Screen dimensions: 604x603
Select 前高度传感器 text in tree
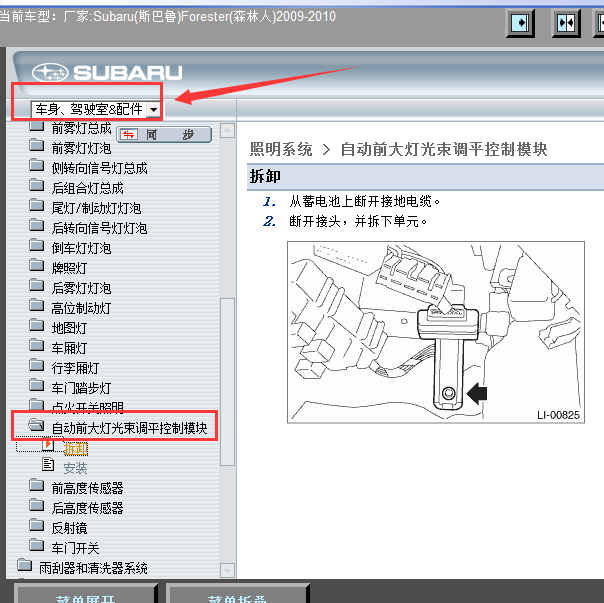[87, 489]
